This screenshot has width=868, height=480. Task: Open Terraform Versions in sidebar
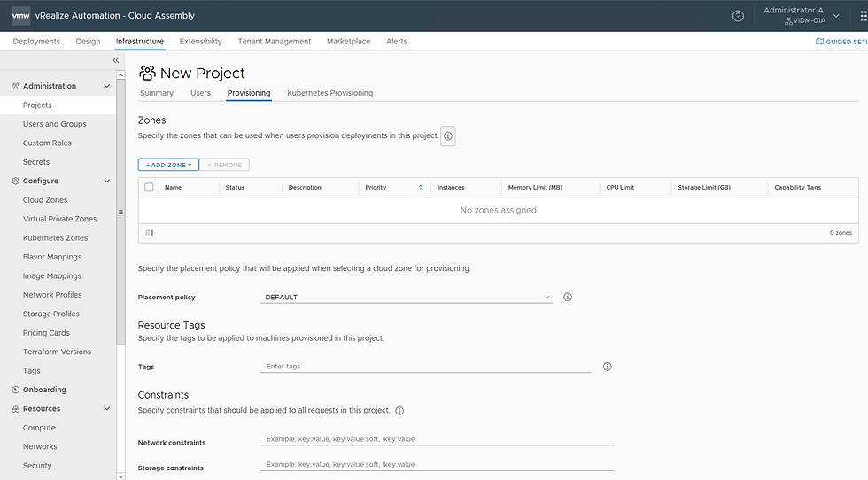pyautogui.click(x=58, y=352)
